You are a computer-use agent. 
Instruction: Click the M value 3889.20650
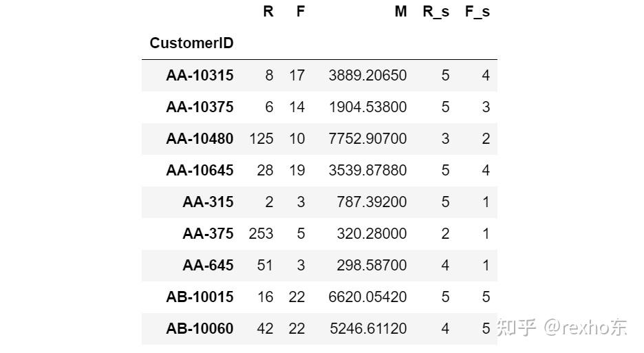click(x=367, y=75)
